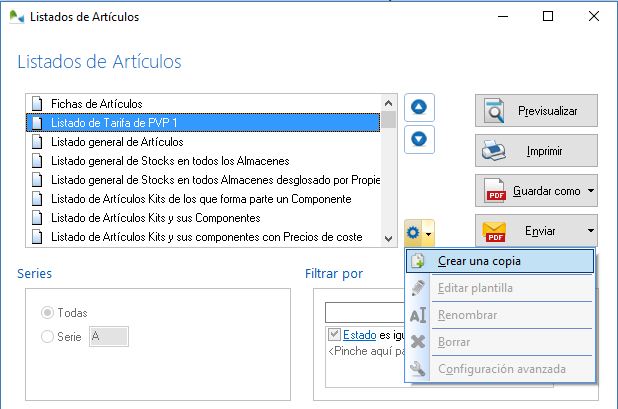Click the Filtrar por text box
The height and width of the screenshot is (409, 618).
click(x=365, y=312)
